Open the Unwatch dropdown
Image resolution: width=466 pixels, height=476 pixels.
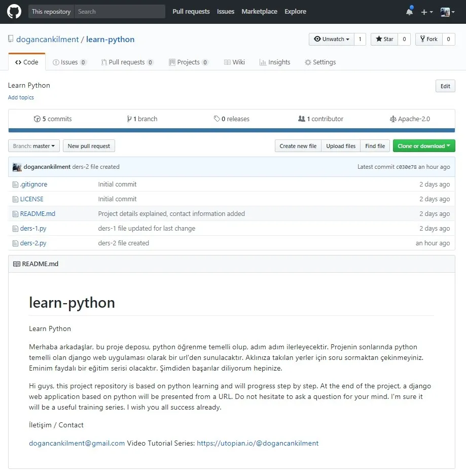(332, 39)
